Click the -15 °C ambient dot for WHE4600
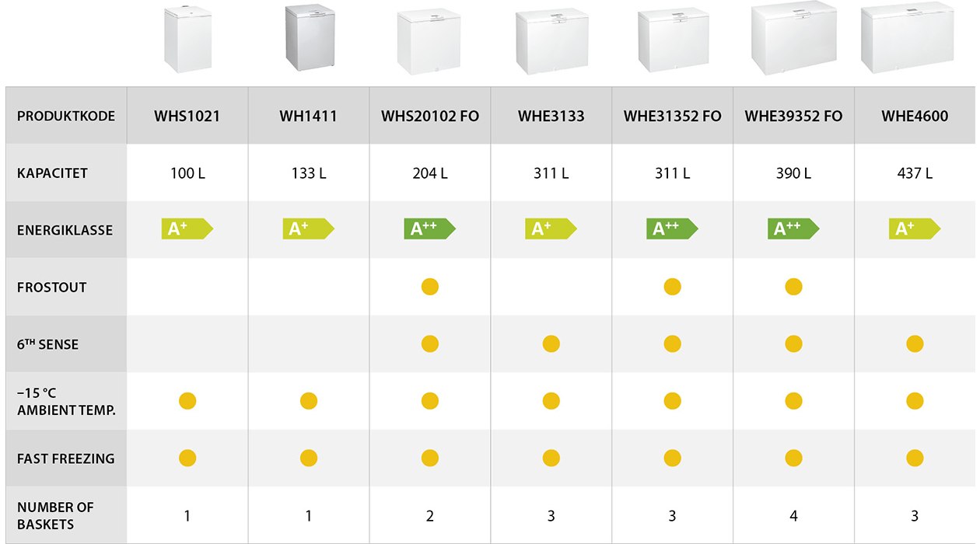Viewport: 980px width, 544px height. [x=915, y=401]
